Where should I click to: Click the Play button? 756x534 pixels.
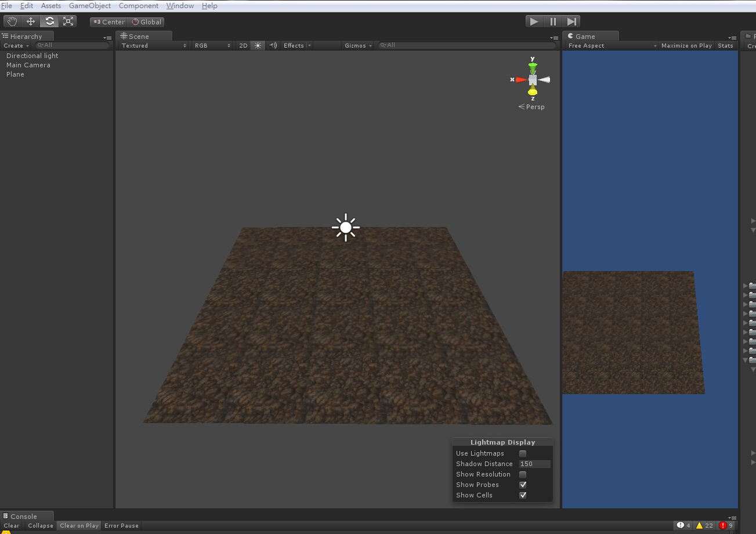pyautogui.click(x=534, y=21)
